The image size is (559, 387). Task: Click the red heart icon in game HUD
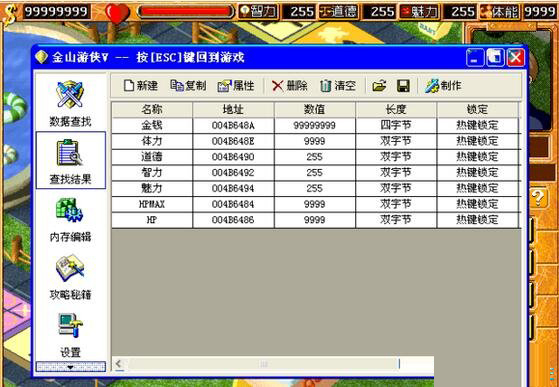click(x=117, y=13)
